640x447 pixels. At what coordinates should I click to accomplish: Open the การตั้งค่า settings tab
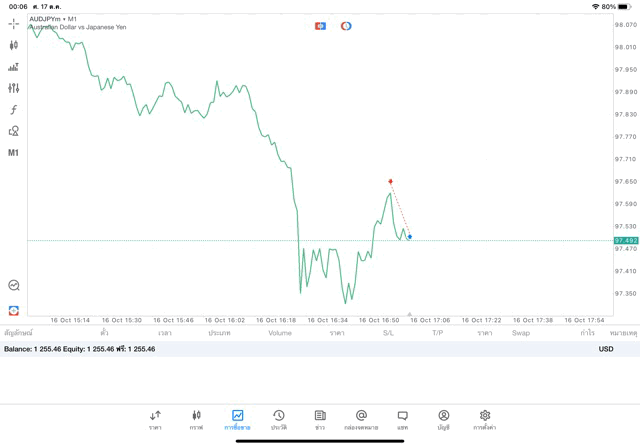pos(485,419)
